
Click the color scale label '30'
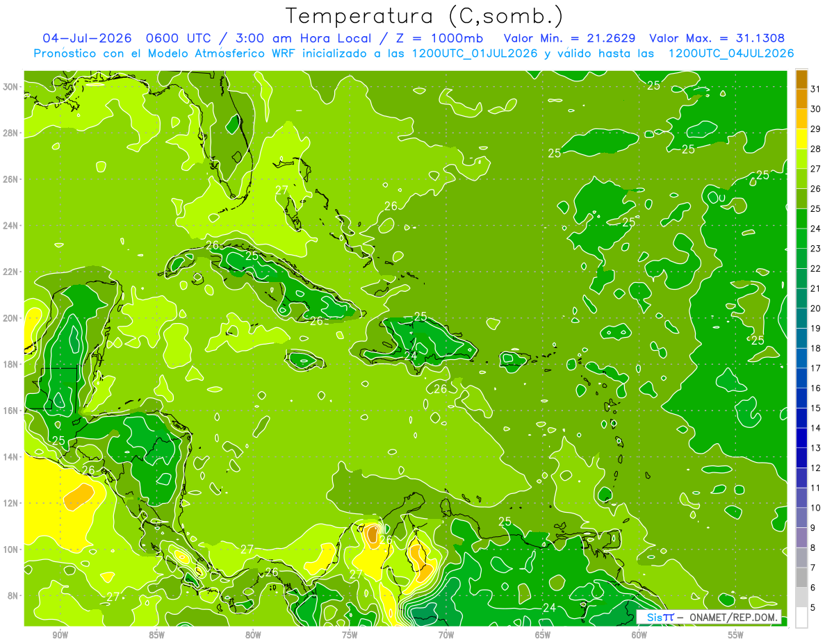point(815,108)
